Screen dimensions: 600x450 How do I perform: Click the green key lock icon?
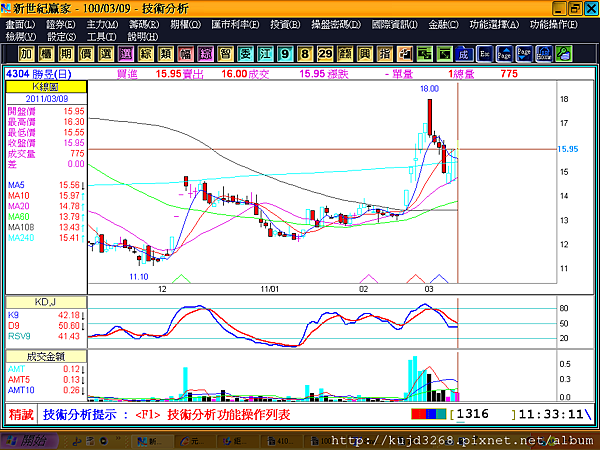pos(564,54)
